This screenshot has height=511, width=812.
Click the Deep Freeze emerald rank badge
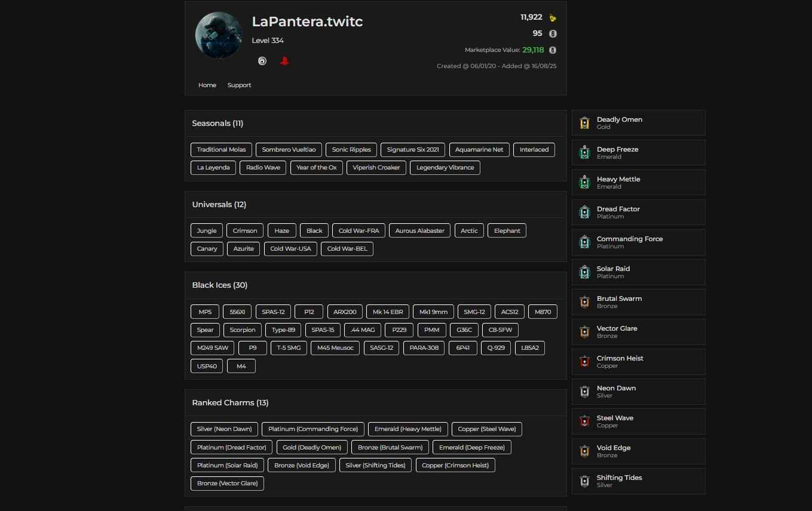[584, 153]
